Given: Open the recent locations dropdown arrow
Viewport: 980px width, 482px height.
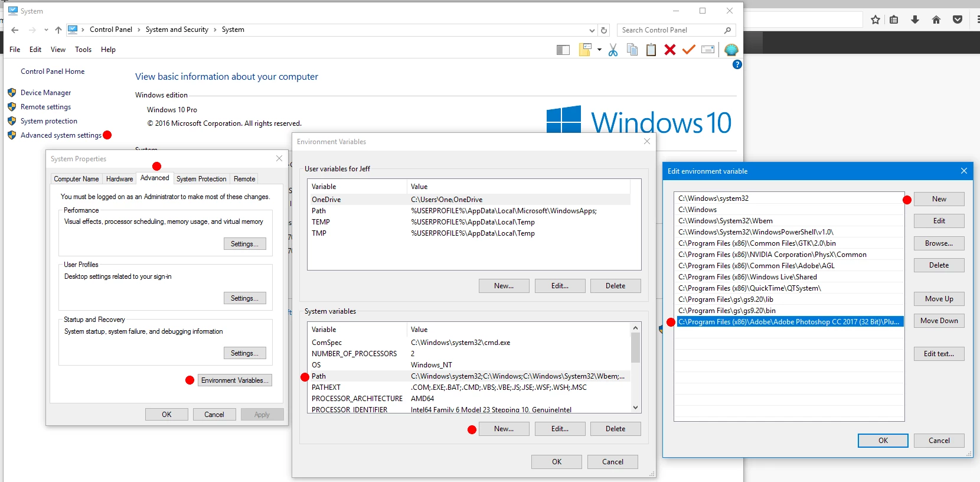Looking at the screenshot, I should [46, 30].
